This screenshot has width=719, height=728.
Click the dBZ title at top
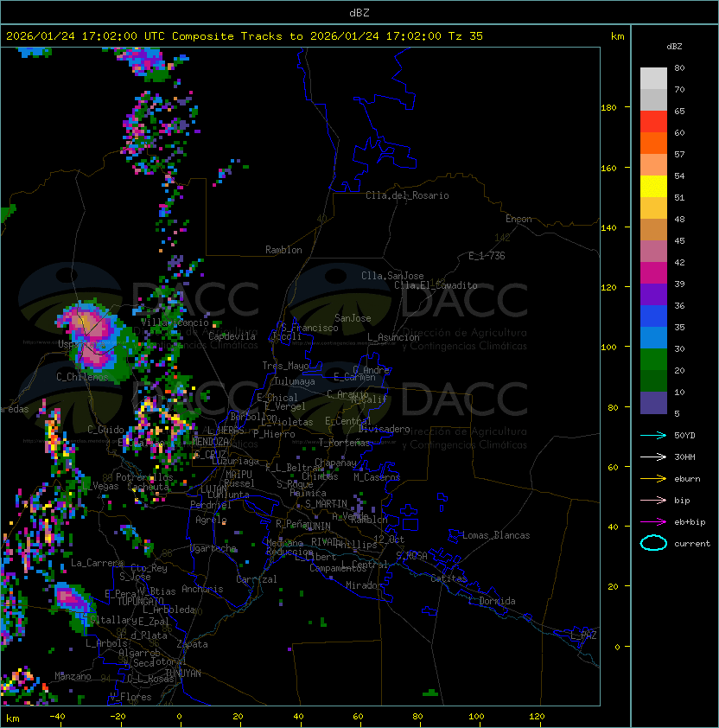359,12
